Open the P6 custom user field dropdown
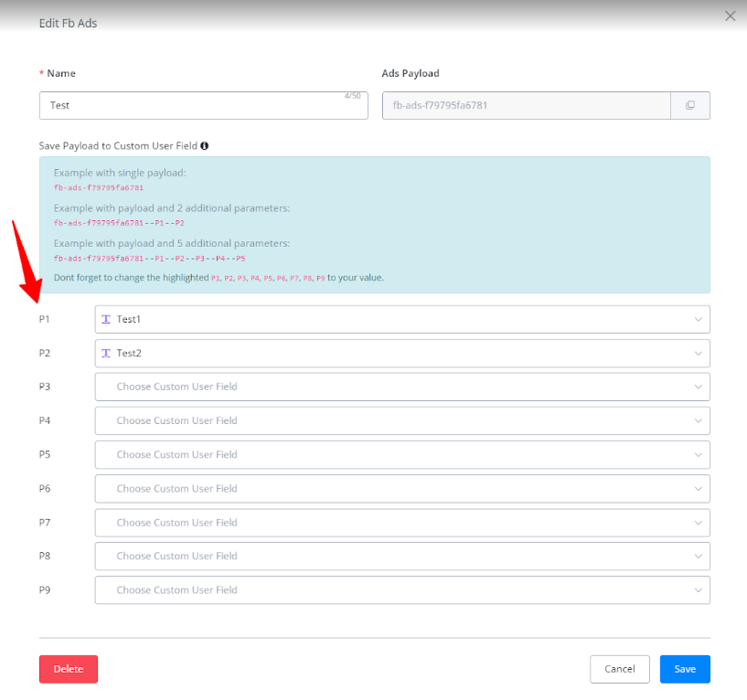Viewport: 747px width, 700px height. click(x=402, y=488)
